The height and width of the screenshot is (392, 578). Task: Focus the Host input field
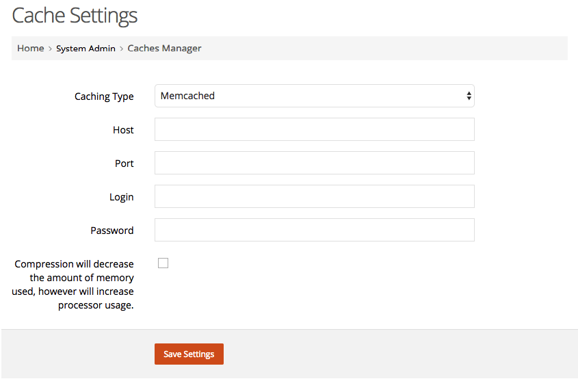315,129
